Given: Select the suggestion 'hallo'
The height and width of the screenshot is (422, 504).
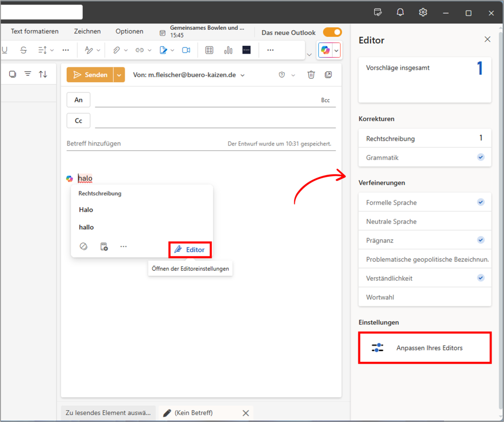Looking at the screenshot, I should [x=86, y=227].
